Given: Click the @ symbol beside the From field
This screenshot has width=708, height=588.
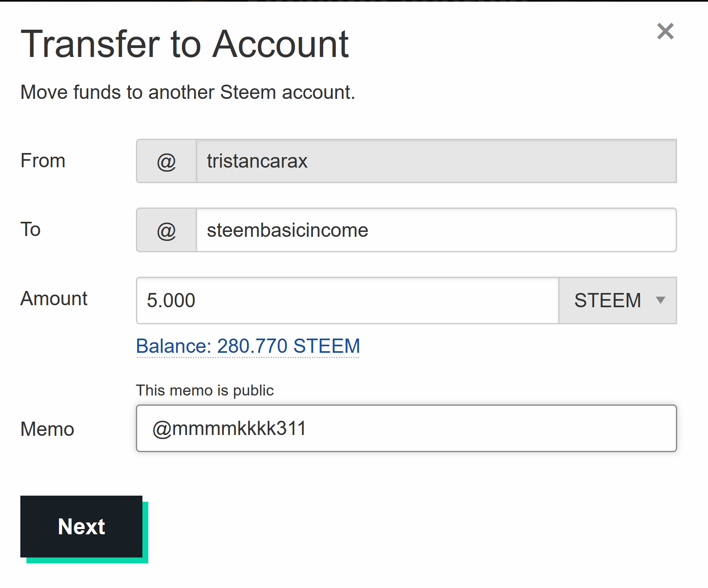Looking at the screenshot, I should 166,162.
